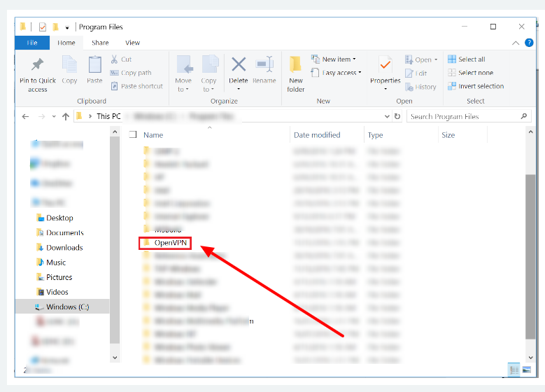Click the Copy to icon
Viewport: 545px width, 392px height.
point(210,64)
